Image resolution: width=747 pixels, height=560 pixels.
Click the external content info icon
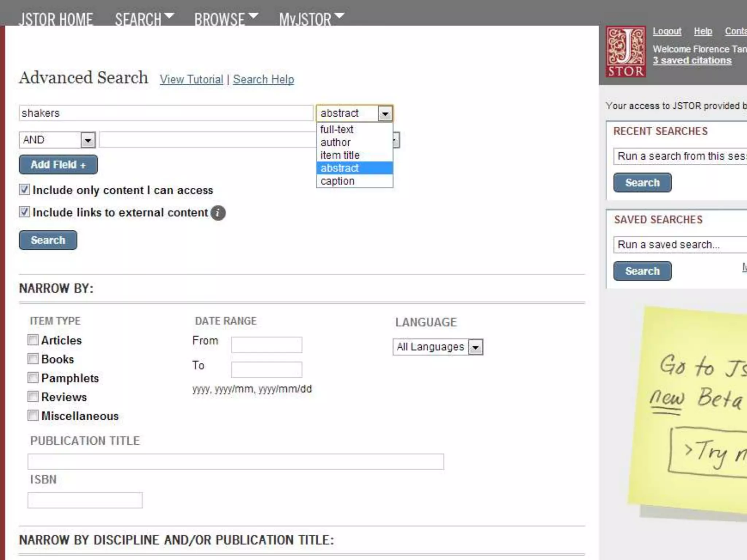pos(218,213)
